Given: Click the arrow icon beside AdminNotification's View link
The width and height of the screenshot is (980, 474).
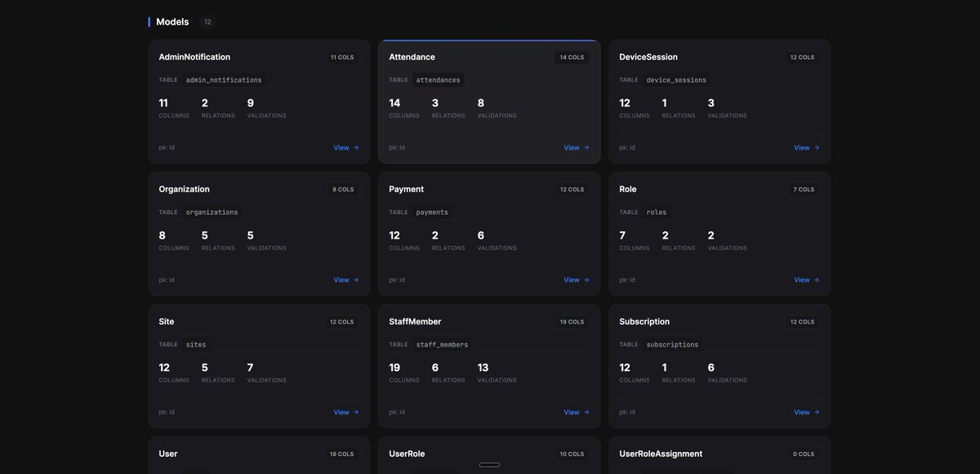Looking at the screenshot, I should click(x=354, y=145).
